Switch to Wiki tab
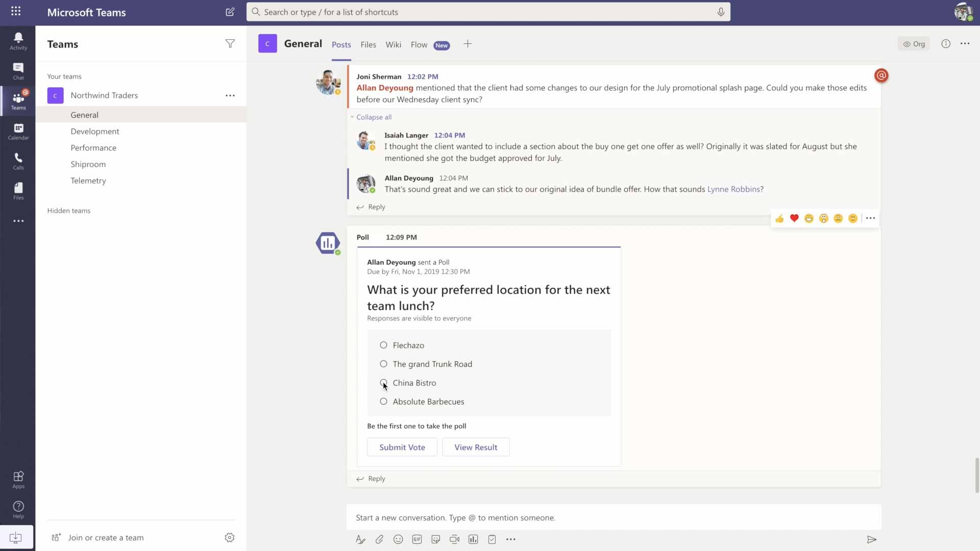The width and height of the screenshot is (980, 551). pos(393,44)
